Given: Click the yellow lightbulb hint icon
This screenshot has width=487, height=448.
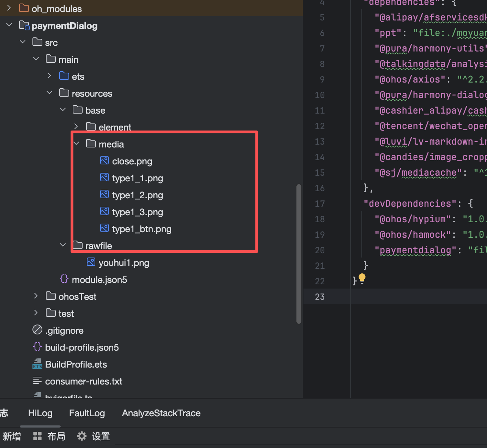Looking at the screenshot, I should [362, 279].
